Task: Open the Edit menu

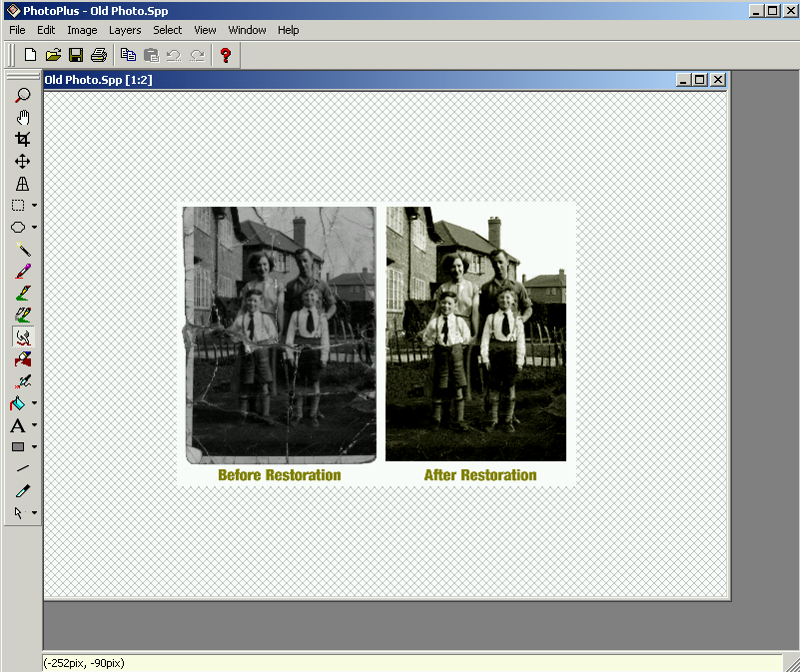Action: click(x=46, y=30)
